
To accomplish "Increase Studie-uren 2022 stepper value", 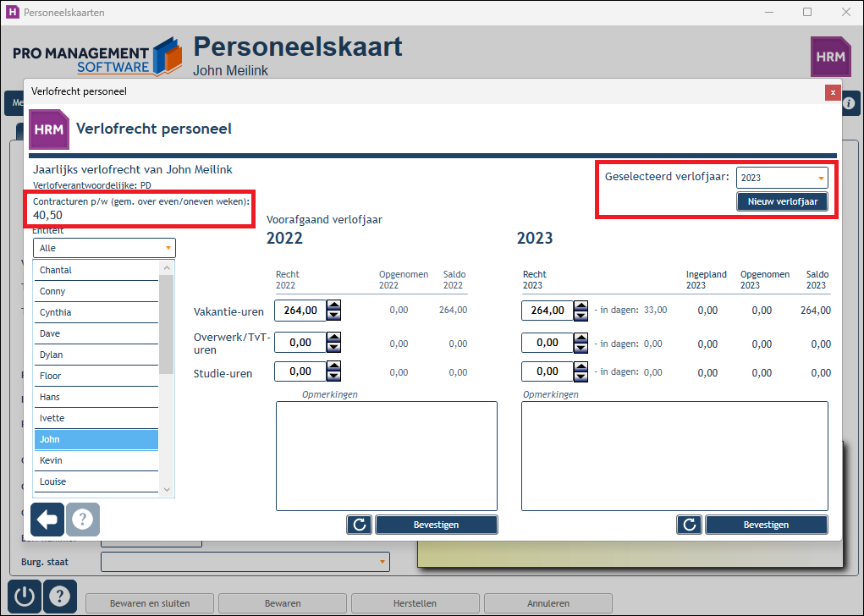I will [333, 366].
